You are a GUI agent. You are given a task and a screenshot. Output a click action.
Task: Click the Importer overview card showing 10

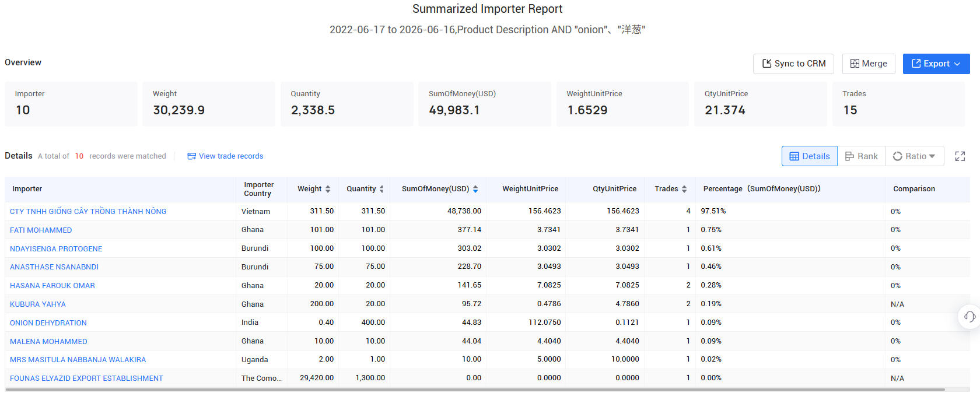[x=71, y=104]
